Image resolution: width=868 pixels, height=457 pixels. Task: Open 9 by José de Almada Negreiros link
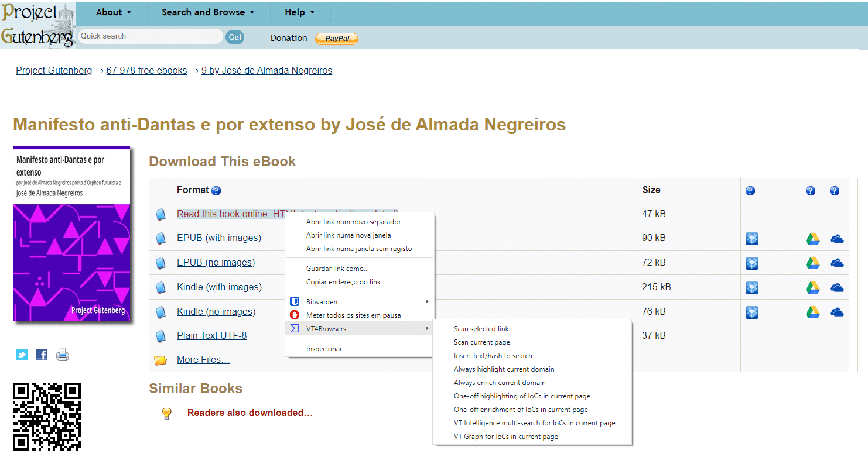coord(266,71)
